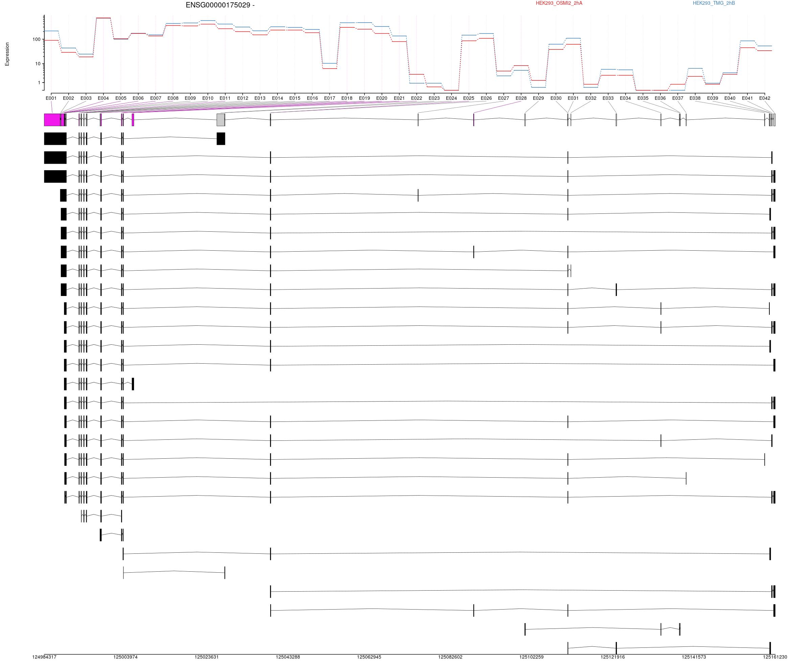Click the large magenta exon block in gene model
This screenshot has width=812, height=663.
pos(52,120)
